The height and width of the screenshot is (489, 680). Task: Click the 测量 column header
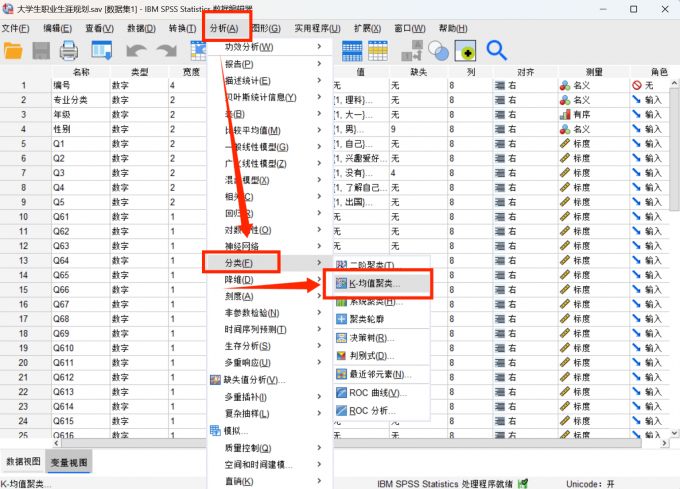(594, 72)
